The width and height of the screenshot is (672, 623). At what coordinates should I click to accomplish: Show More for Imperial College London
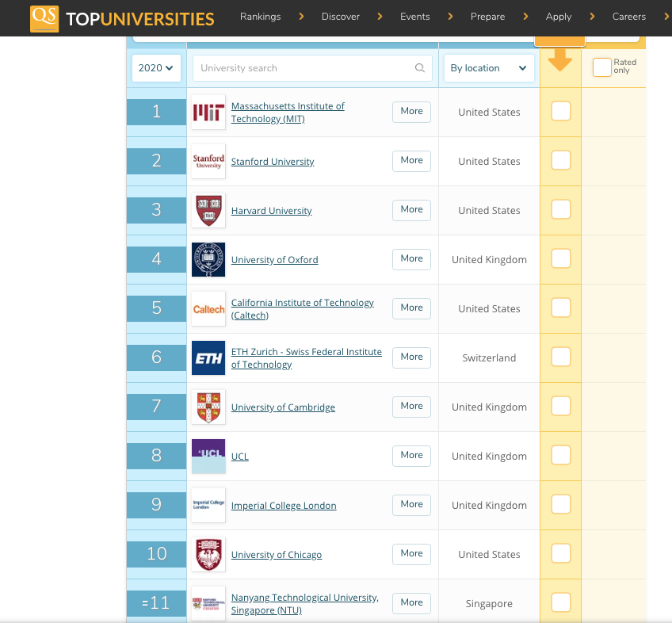pos(411,504)
